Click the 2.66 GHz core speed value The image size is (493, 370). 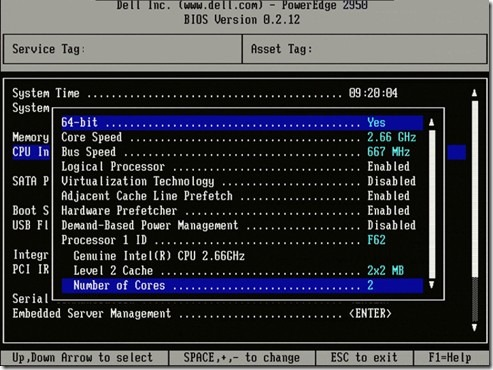392,137
